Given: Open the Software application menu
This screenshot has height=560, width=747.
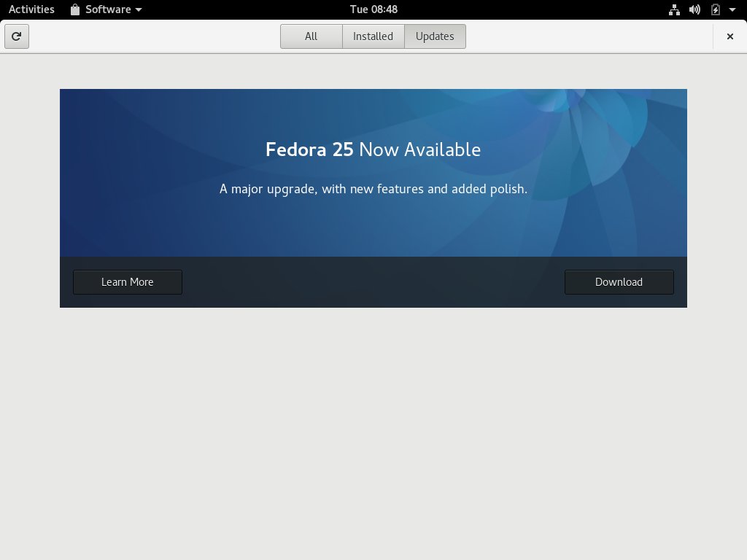Looking at the screenshot, I should pos(107,9).
